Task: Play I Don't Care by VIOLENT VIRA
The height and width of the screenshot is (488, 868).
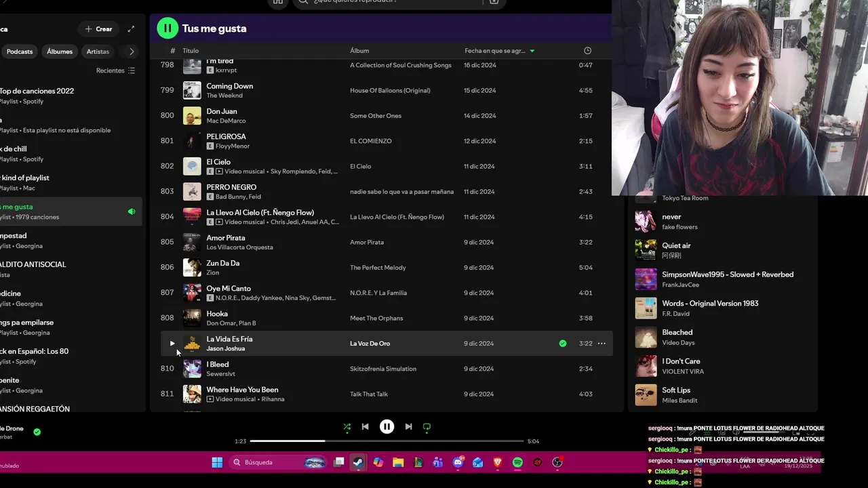Action: point(722,366)
